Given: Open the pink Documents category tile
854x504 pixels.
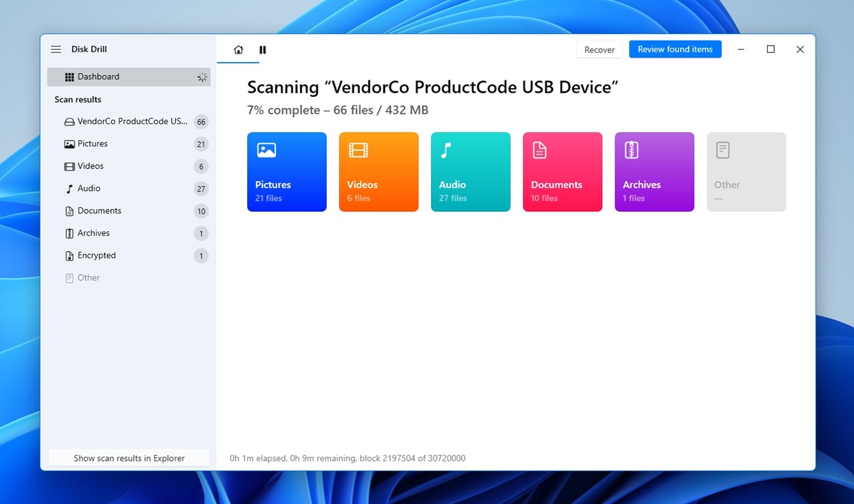Looking at the screenshot, I should pyautogui.click(x=562, y=172).
